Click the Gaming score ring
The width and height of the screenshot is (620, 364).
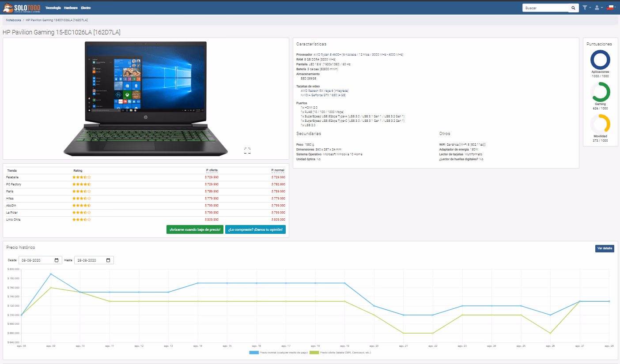[600, 92]
